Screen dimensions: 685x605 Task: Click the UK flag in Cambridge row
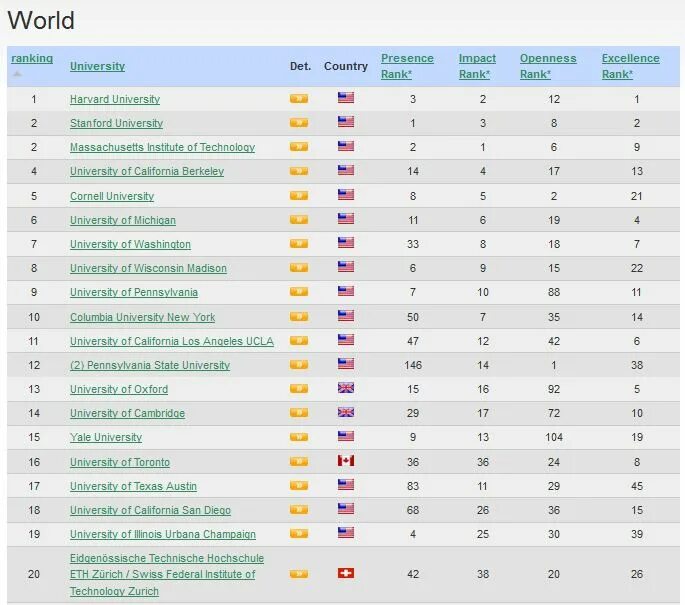pyautogui.click(x=346, y=412)
